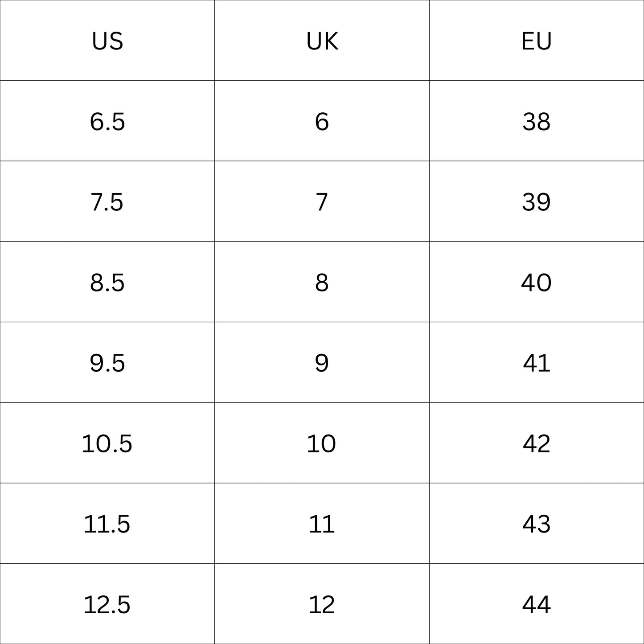
Task: Select the UK 8 cell
Action: 322,283
